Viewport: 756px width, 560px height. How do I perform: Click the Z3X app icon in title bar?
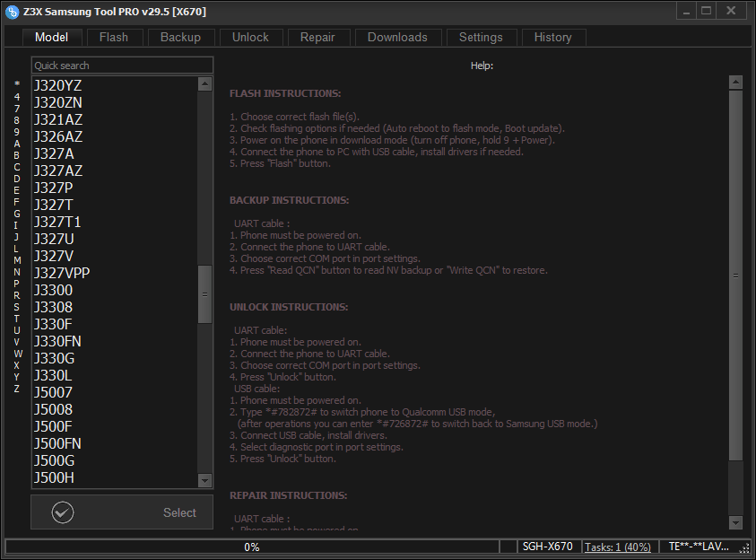pyautogui.click(x=12, y=12)
